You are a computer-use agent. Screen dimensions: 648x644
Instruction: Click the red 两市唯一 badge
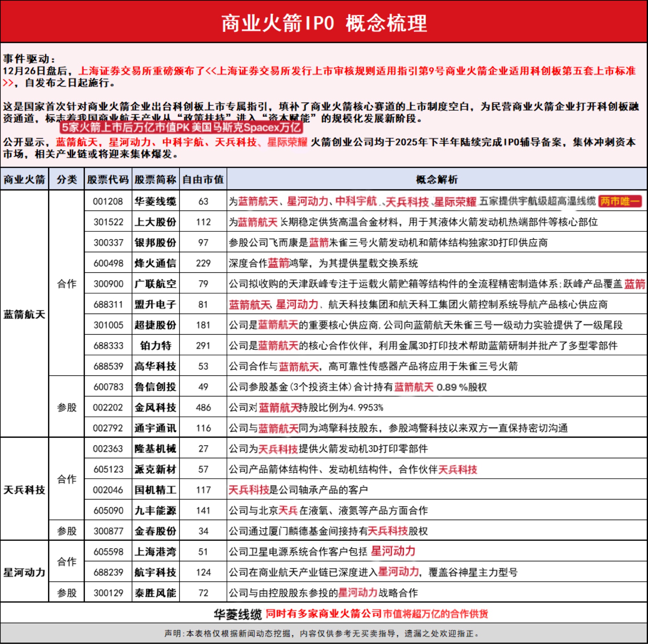620,201
